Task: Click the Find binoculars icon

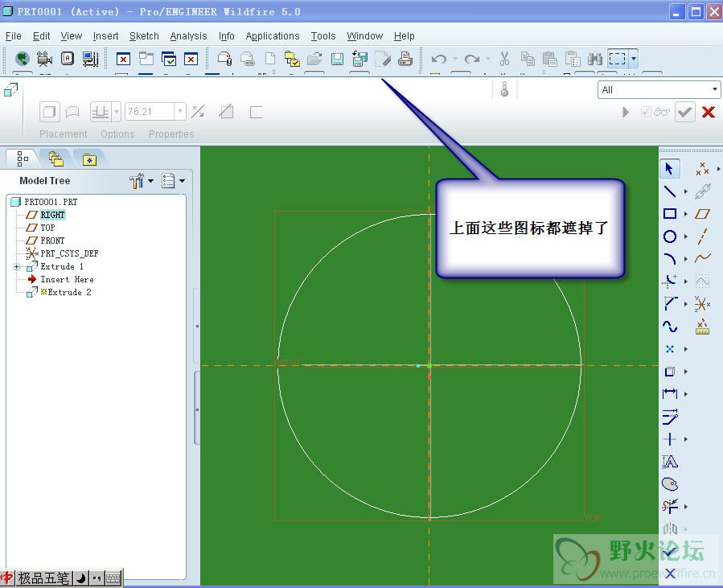Action: [595, 59]
